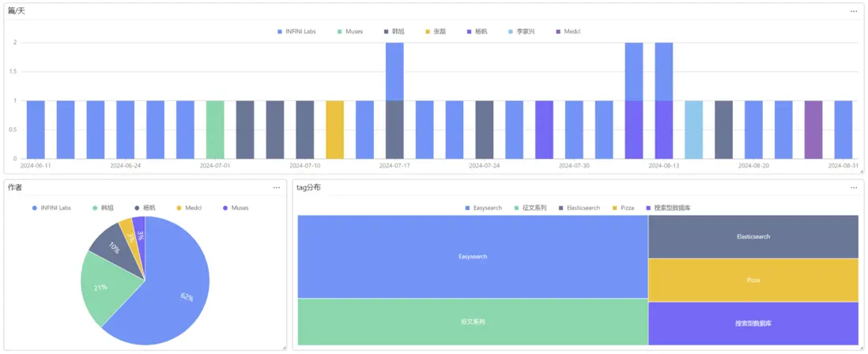Click the 搜索型数据库 treemap block
868x354 pixels.
(753, 324)
